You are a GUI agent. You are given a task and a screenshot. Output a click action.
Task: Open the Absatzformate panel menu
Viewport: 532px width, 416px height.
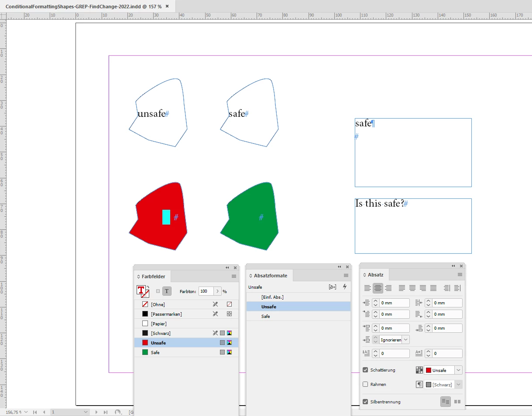346,276
